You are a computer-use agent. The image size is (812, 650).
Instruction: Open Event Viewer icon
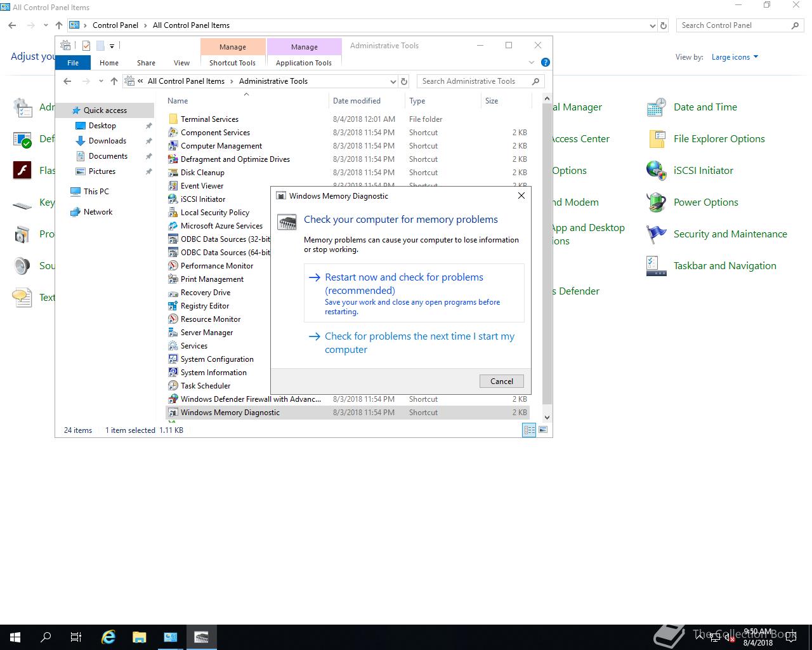(173, 186)
